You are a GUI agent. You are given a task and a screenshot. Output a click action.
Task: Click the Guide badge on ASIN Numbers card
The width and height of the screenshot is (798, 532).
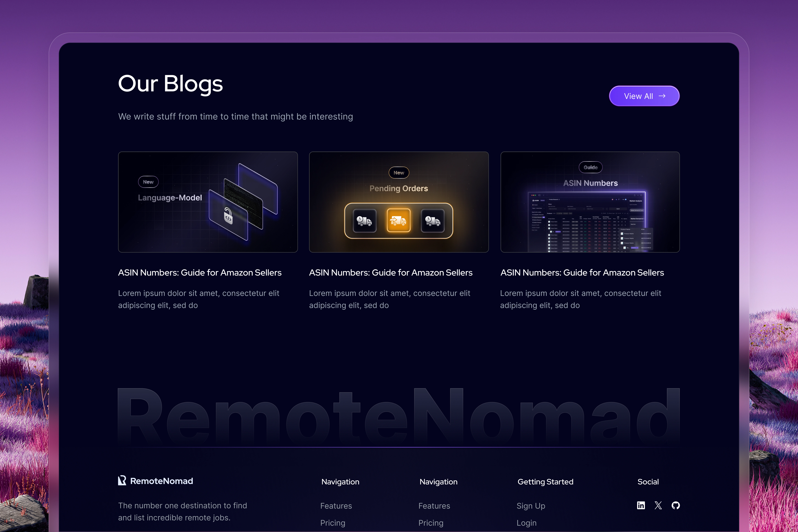click(590, 167)
